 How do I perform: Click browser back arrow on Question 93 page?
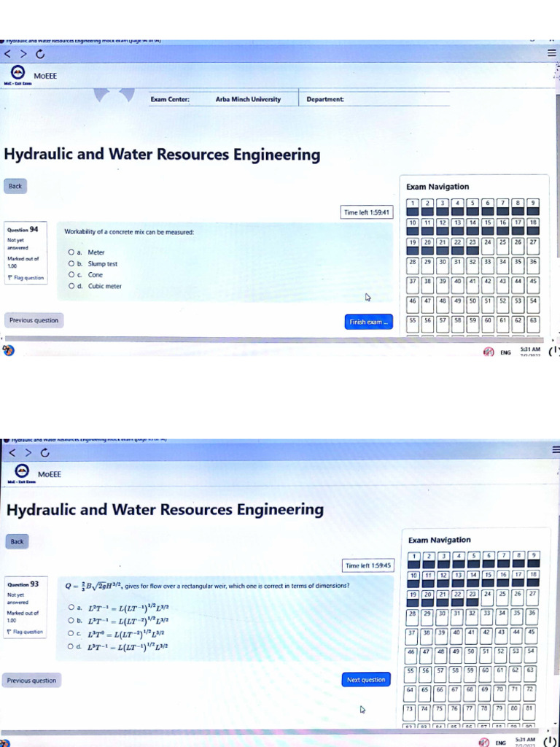click(x=13, y=452)
